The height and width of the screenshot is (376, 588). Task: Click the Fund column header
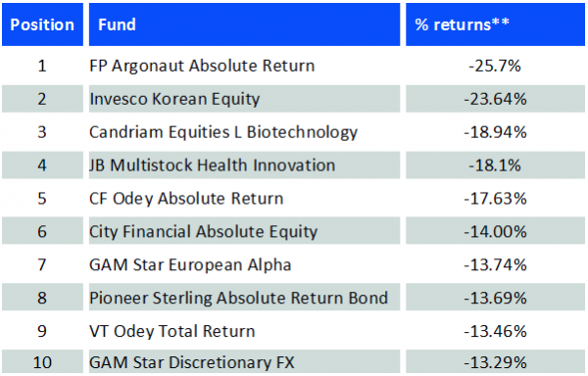pyautogui.click(x=244, y=24)
